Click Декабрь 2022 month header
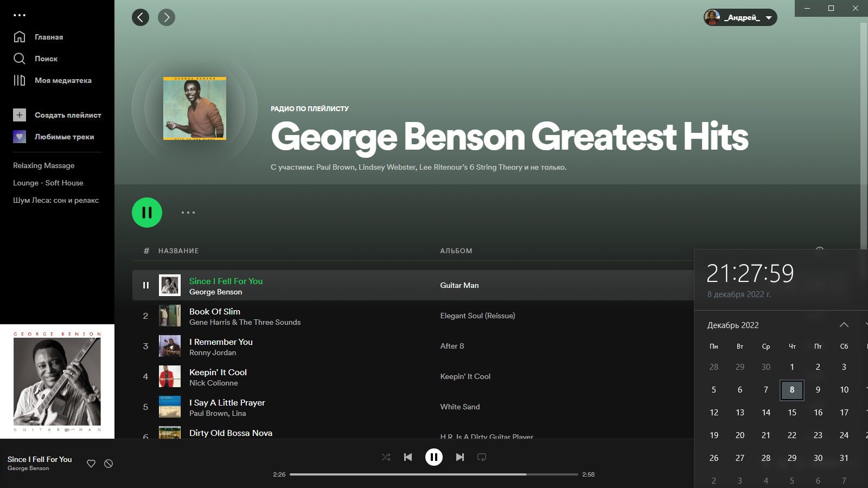Image resolution: width=868 pixels, height=488 pixels. (x=733, y=325)
